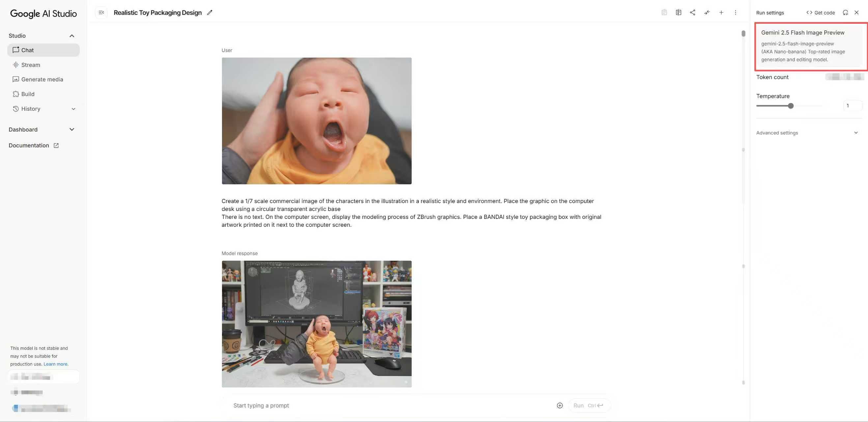
Task: Close the Run settings panel
Action: (856, 13)
